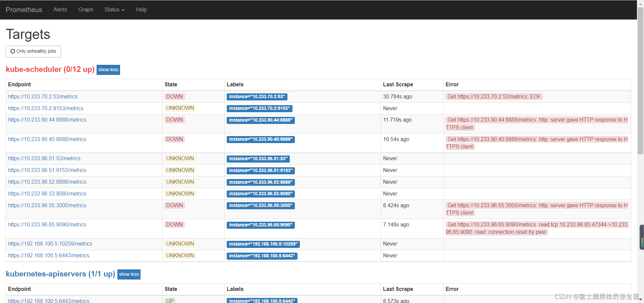Open endpoint https://192.168.100.5:10259/metrics
The height and width of the screenshot is (303, 644).
[x=50, y=244]
